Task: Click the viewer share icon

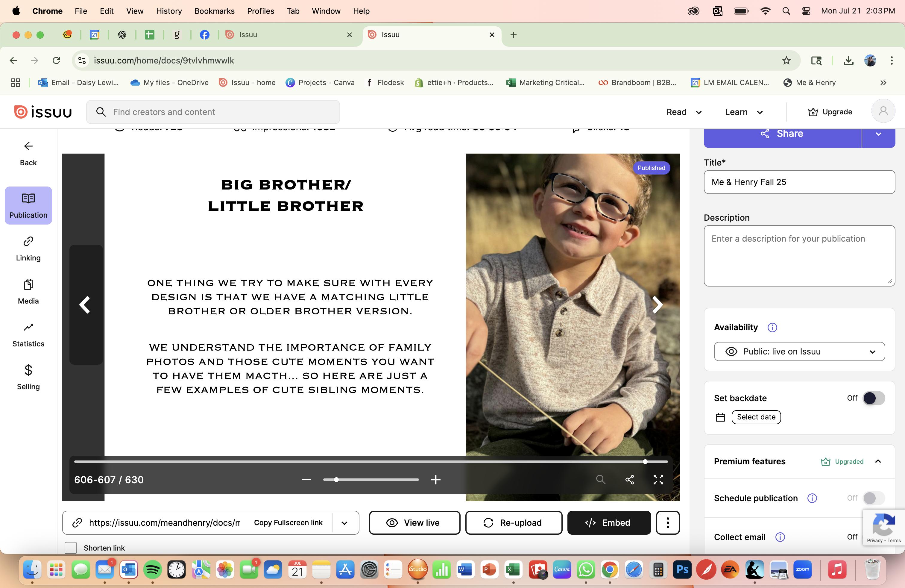Action: [x=629, y=480]
